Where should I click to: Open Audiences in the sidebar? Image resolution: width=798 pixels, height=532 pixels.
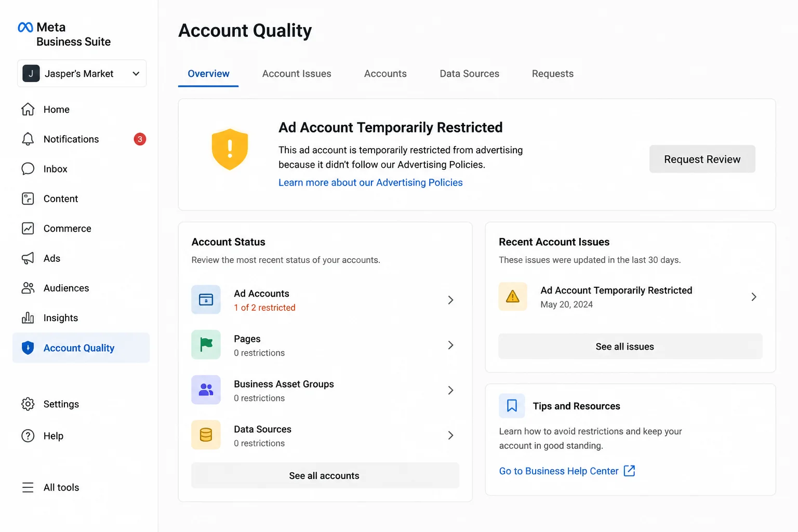point(81,288)
